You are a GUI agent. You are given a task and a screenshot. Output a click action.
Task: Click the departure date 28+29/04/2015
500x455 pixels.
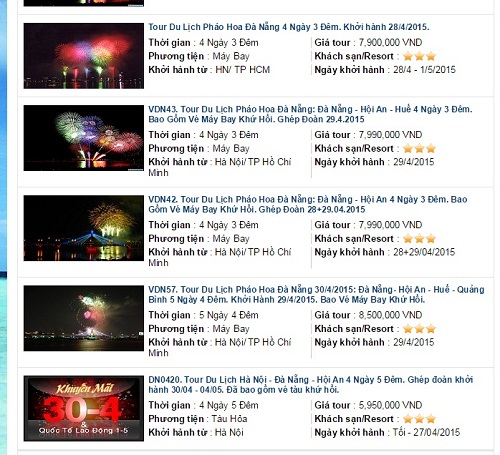(424, 252)
